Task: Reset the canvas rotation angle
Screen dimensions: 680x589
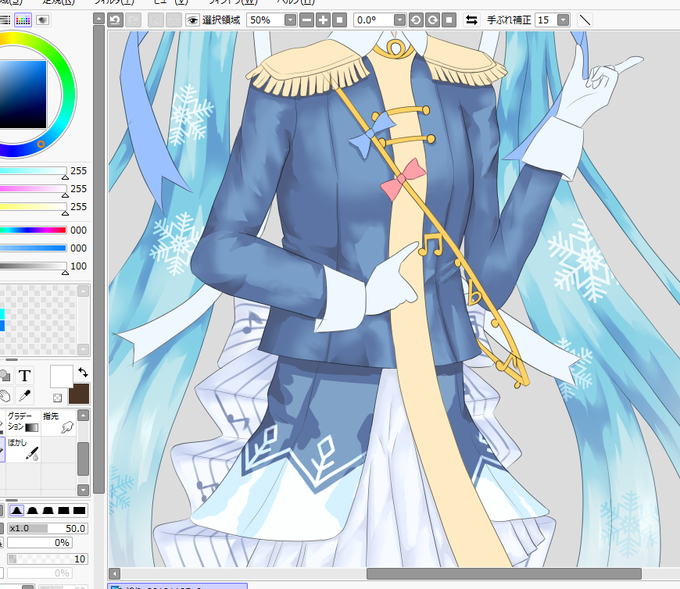Action: (449, 20)
